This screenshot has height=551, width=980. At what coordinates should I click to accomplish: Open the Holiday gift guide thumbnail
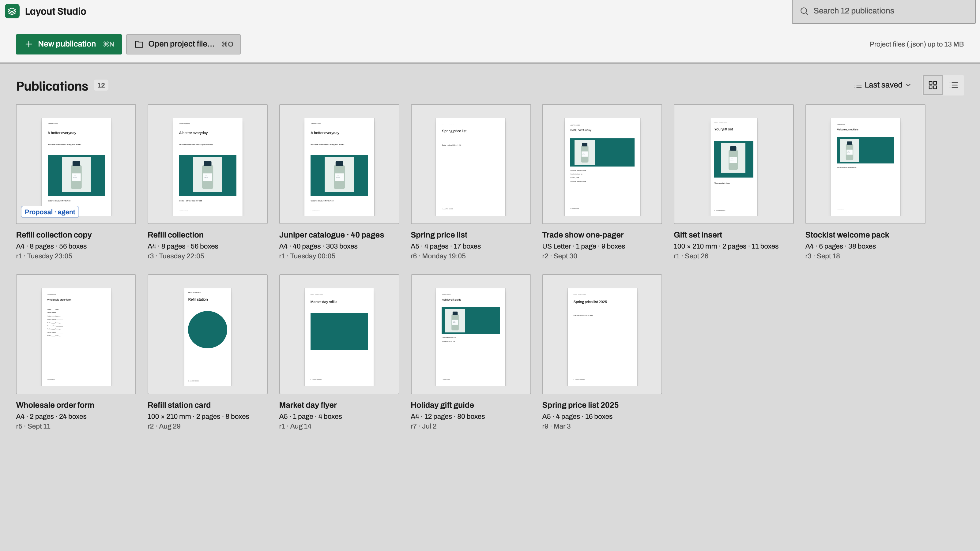pyautogui.click(x=471, y=334)
